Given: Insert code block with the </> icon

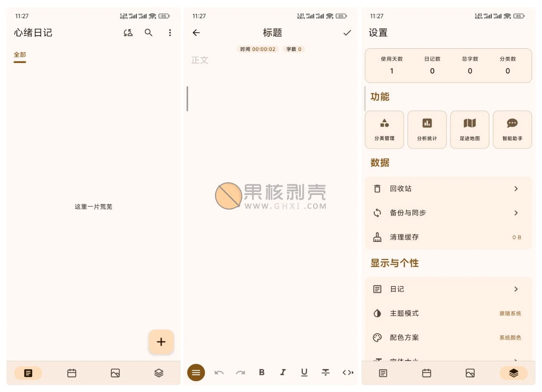Looking at the screenshot, I should click(348, 373).
